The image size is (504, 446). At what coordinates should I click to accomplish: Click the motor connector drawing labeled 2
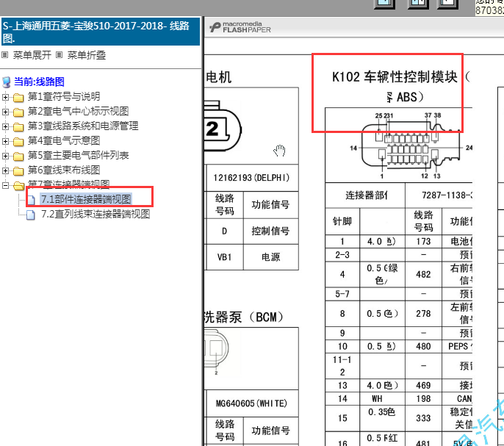(223, 126)
